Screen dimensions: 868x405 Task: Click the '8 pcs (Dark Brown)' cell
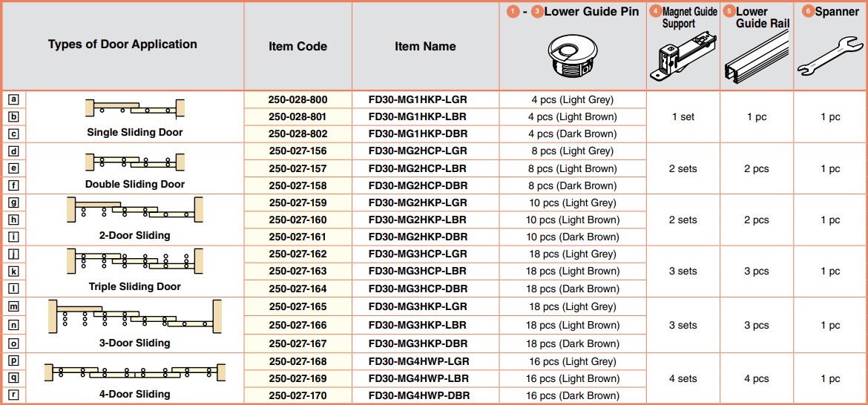click(573, 185)
